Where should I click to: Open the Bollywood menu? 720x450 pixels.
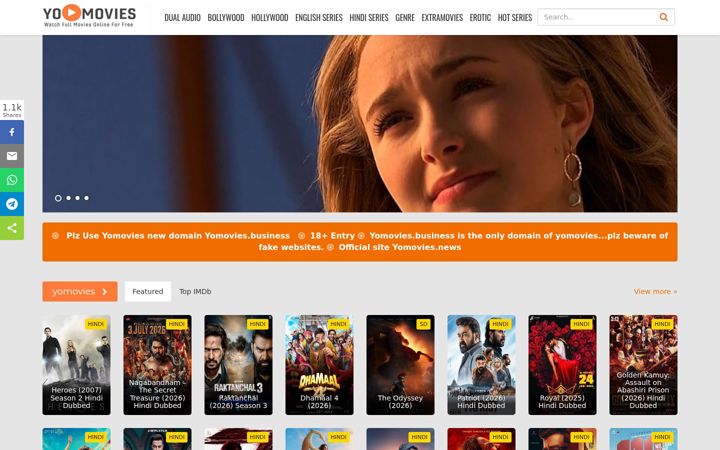click(226, 17)
